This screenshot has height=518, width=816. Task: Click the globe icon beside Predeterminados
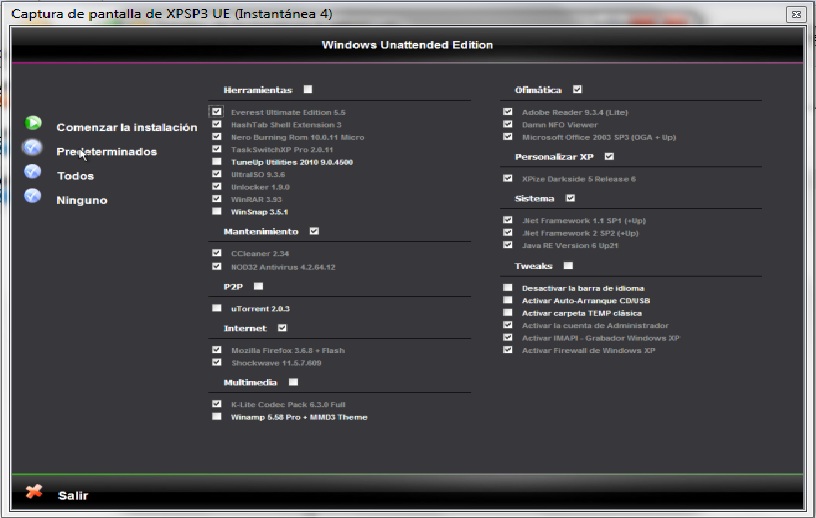pos(33,148)
